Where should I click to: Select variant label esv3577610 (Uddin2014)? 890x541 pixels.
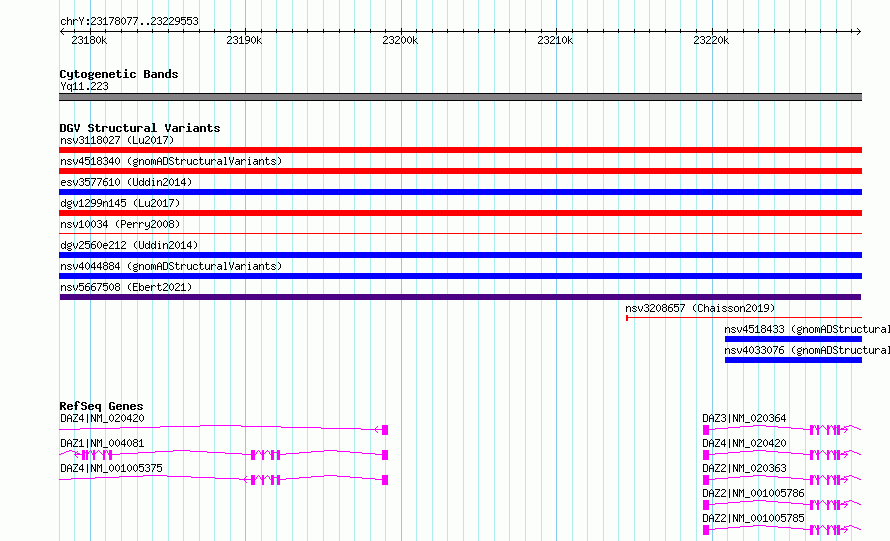126,182
